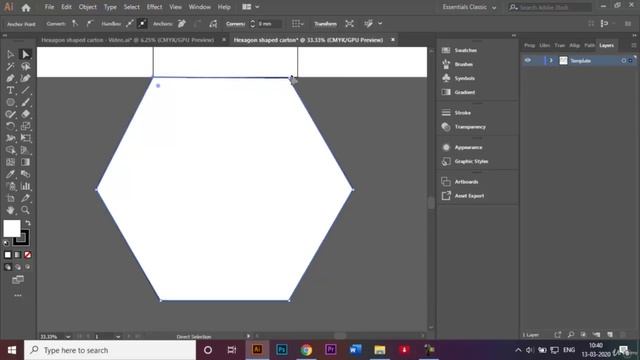Change the screen mode
The image size is (640, 360).
18,280
